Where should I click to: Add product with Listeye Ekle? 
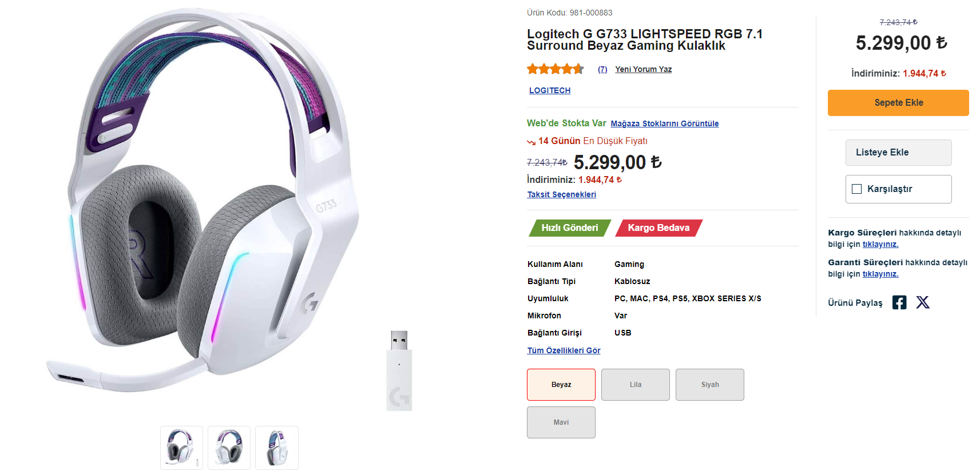[x=898, y=153]
